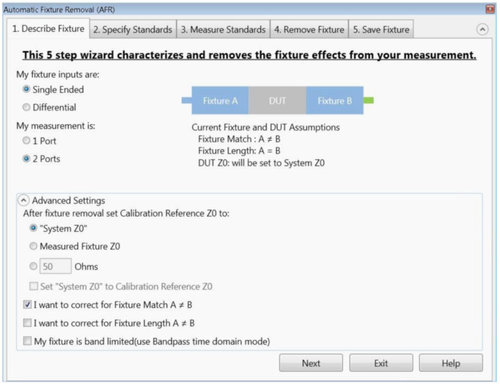Click the Exit button
Viewport: 500px width, 384px height.
(381, 363)
